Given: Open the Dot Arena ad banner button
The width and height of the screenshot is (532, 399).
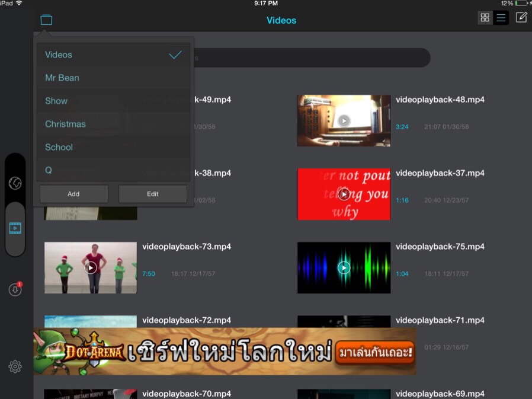Looking at the screenshot, I should 375,353.
